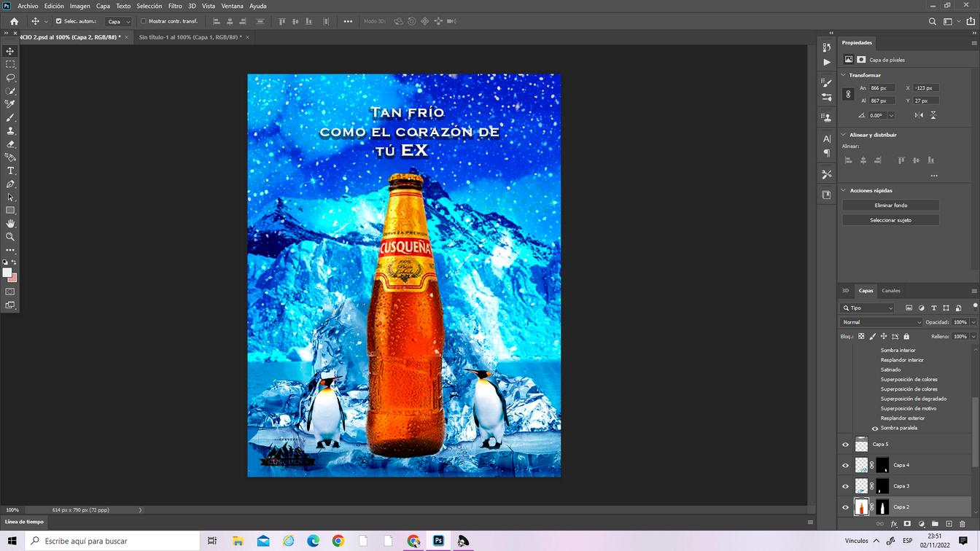Switch to the 3D panel tab
The height and width of the screenshot is (551, 980).
coord(845,290)
